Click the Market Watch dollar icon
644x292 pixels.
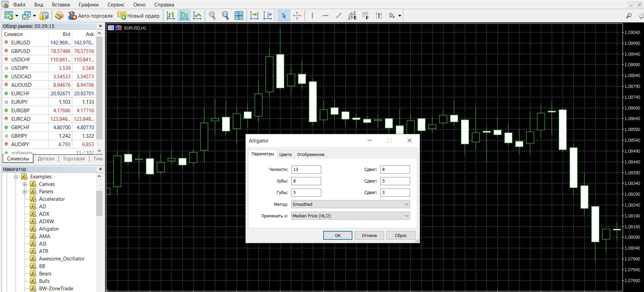(44, 16)
